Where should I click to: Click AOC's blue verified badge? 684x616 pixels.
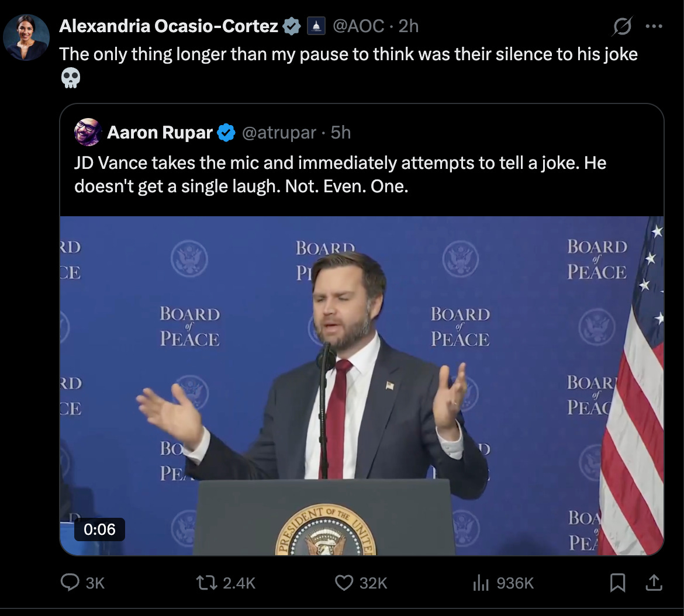(291, 25)
